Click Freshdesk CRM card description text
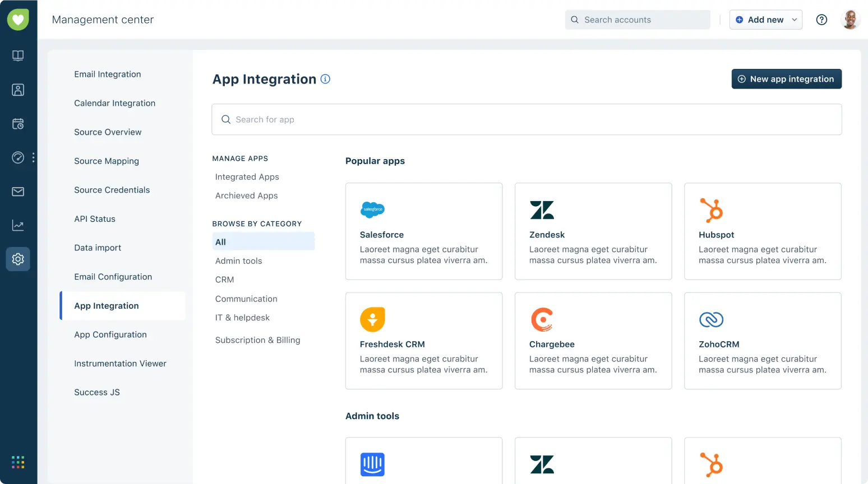The height and width of the screenshot is (484, 868). 423,365
